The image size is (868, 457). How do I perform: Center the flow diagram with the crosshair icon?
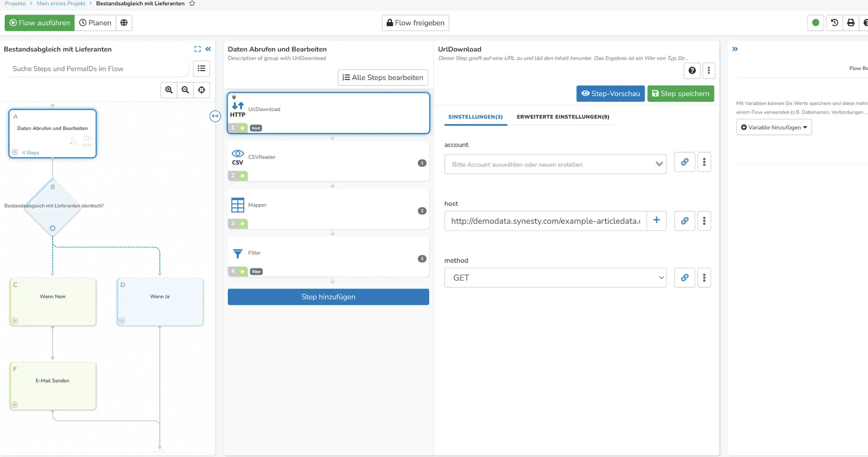click(x=202, y=90)
